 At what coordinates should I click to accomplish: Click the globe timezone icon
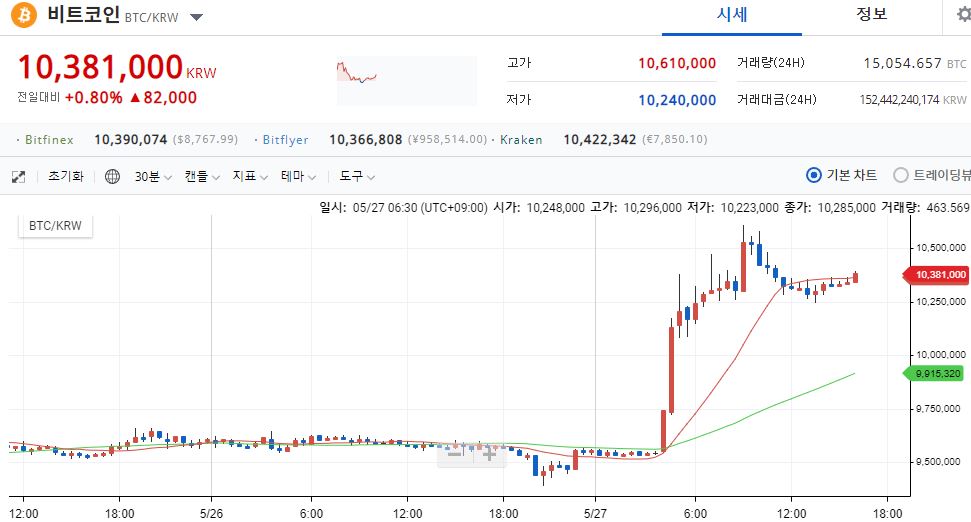point(112,176)
